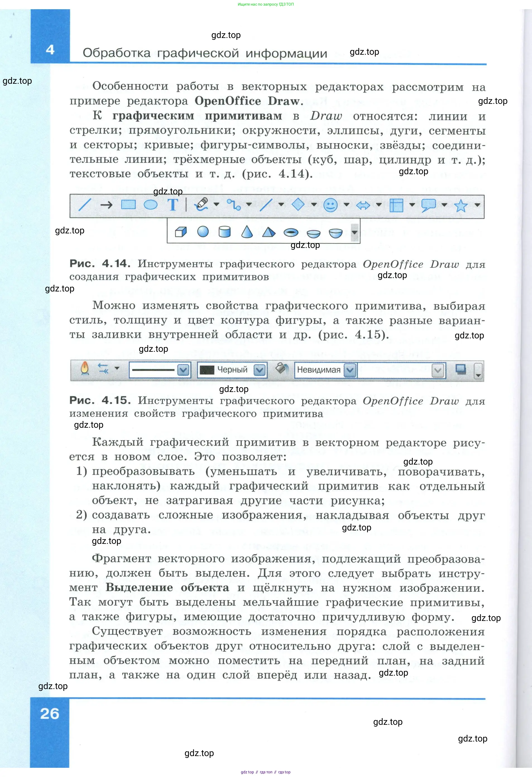This screenshot has width=532, height=777.
Task: Expand the Lines and Arrows dropdown
Action: click(281, 204)
